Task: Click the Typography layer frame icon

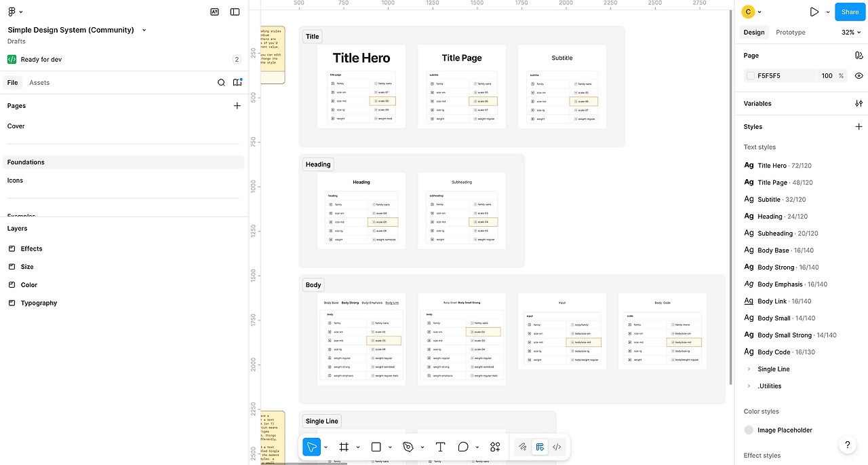Action: pos(12,303)
